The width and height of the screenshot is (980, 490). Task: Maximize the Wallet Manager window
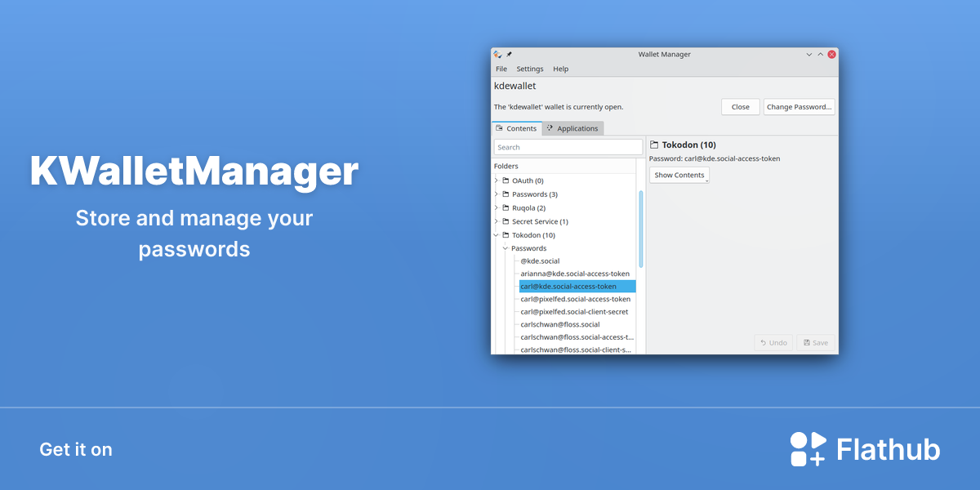pos(821,54)
